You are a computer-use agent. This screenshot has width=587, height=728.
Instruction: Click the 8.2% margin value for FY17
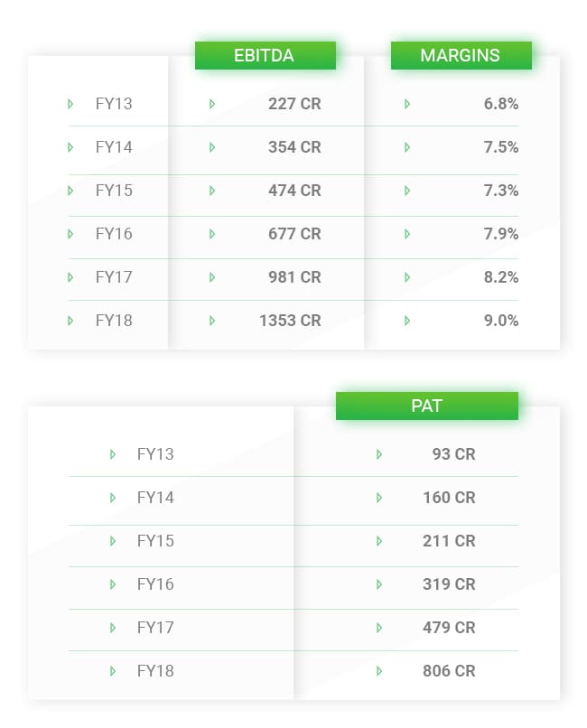click(x=501, y=277)
